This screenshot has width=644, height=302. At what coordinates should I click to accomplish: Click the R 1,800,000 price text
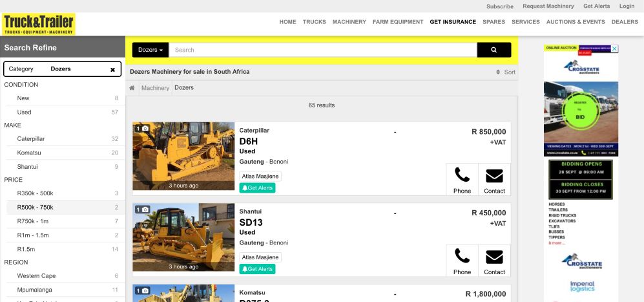pos(486,294)
